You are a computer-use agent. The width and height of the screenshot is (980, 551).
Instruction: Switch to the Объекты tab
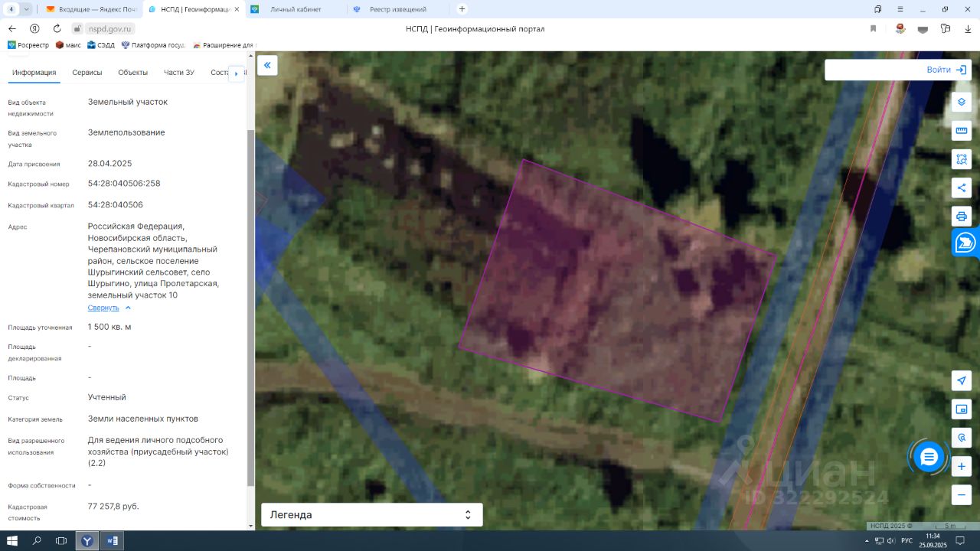133,73
